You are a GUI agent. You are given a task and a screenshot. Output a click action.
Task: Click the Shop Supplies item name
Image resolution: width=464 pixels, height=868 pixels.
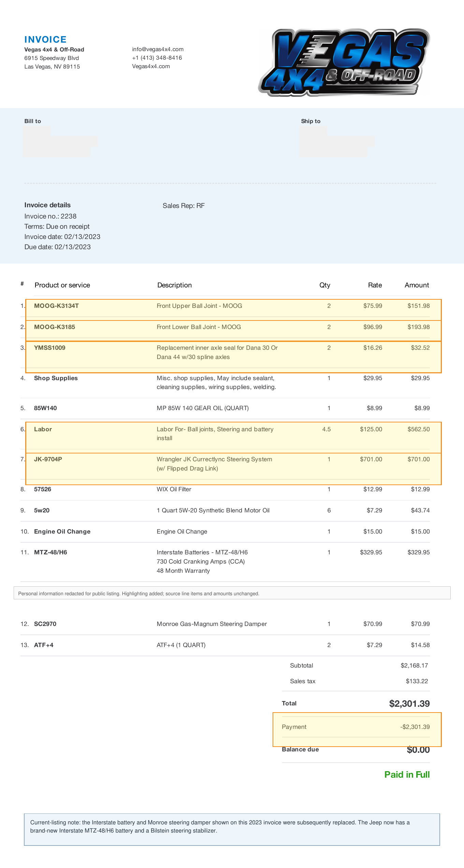pos(56,378)
